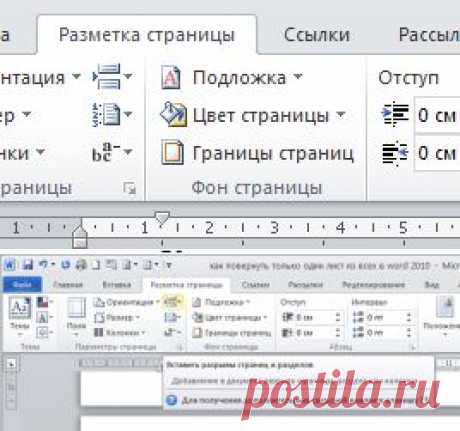Select the large Разметка страницы tab
This screenshot has width=460, height=431.
[147, 35]
